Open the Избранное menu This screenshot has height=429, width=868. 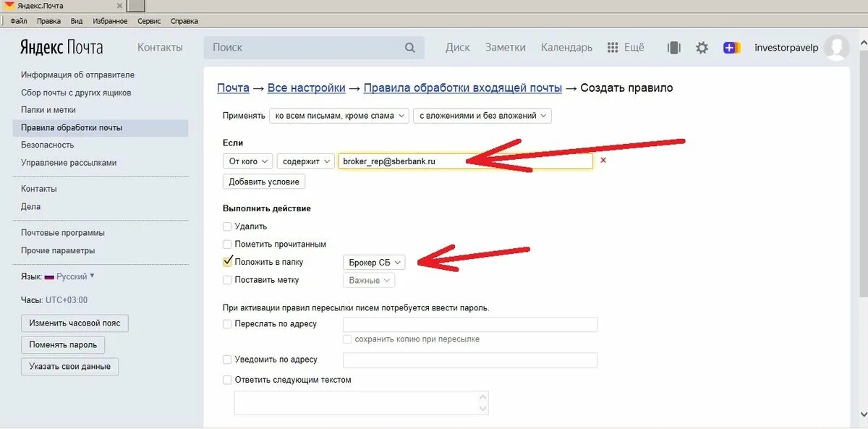coord(110,21)
